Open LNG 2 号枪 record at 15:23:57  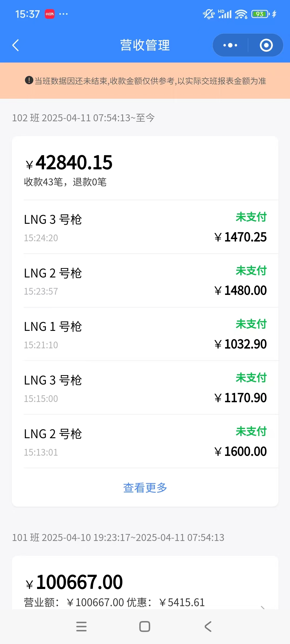point(145,281)
